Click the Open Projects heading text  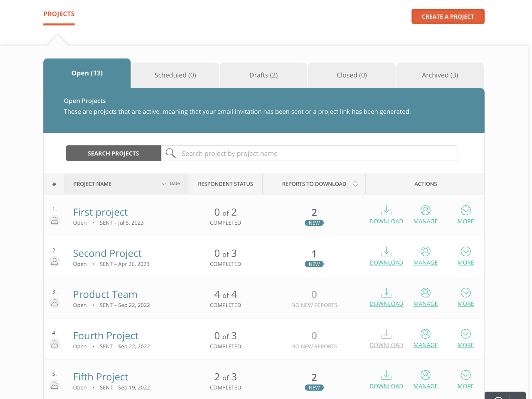tap(85, 101)
